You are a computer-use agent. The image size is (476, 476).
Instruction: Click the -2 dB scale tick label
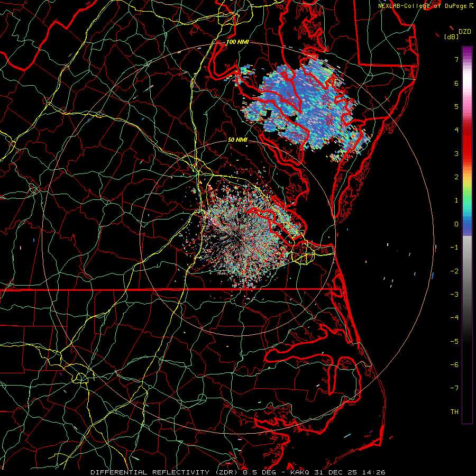coord(454,271)
